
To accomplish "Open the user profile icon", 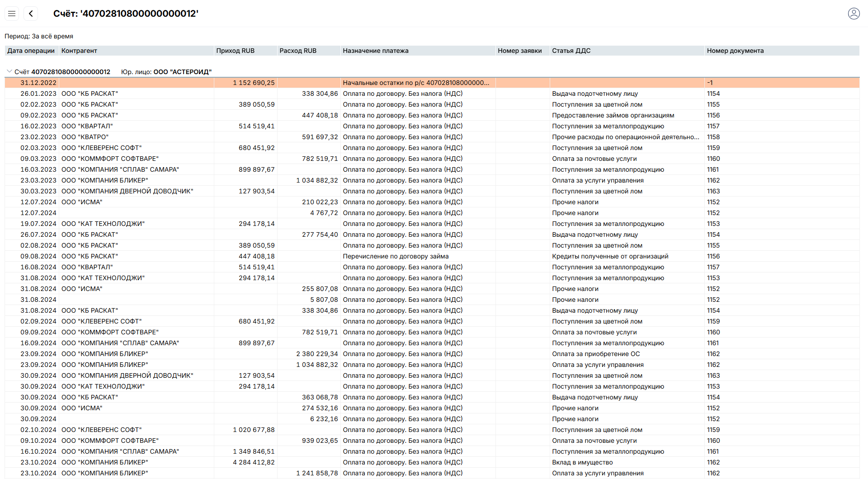I will 854,14.
